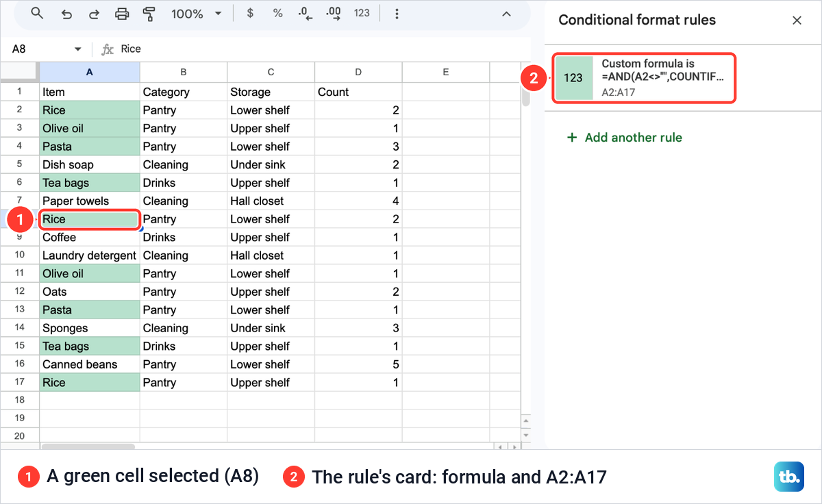Click the select-all corner box
Image resolution: width=822 pixels, height=504 pixels.
(x=19, y=72)
